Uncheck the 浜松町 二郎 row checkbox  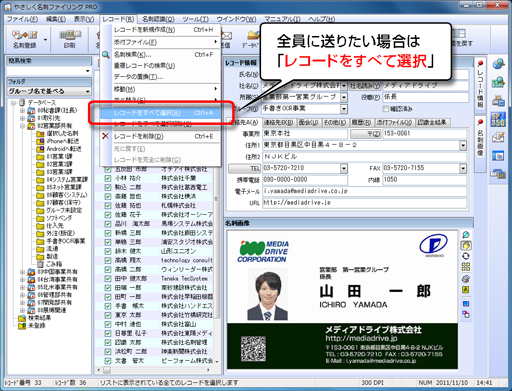(x=108, y=351)
